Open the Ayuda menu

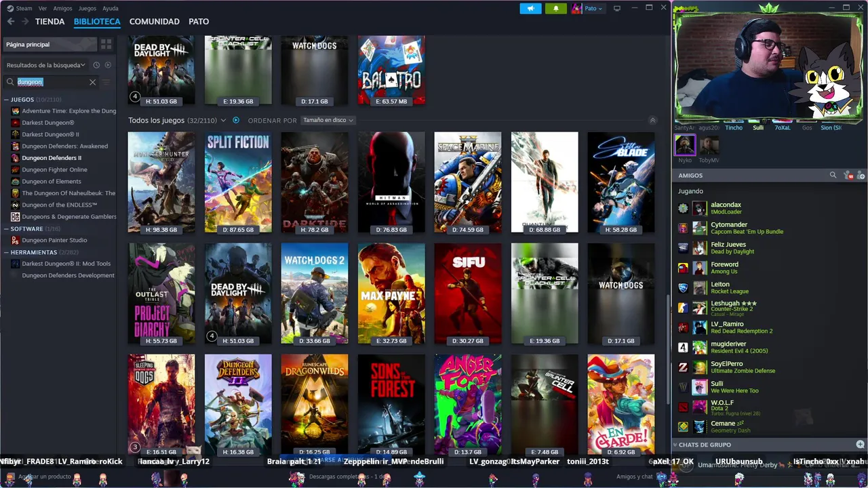click(110, 8)
